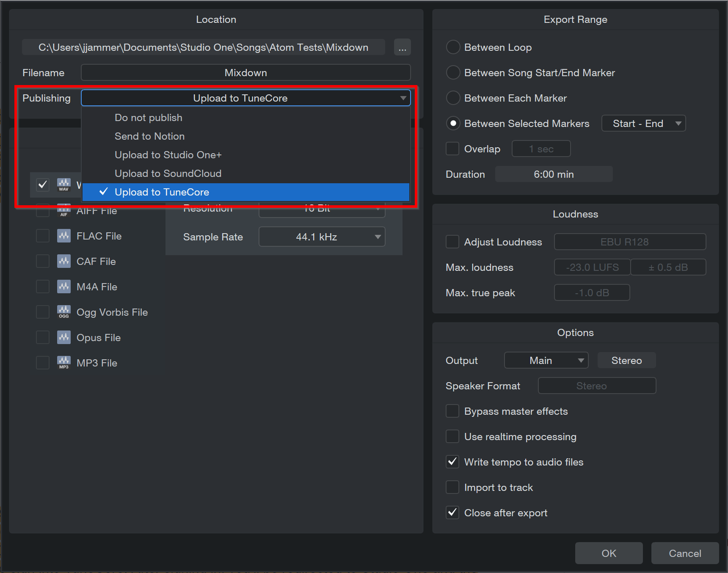Click the Opus File format icon
The image size is (728, 573).
point(64,337)
